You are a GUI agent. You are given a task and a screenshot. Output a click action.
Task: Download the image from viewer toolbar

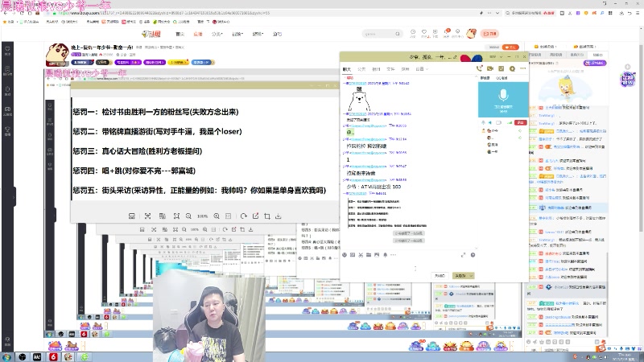[x=279, y=216]
